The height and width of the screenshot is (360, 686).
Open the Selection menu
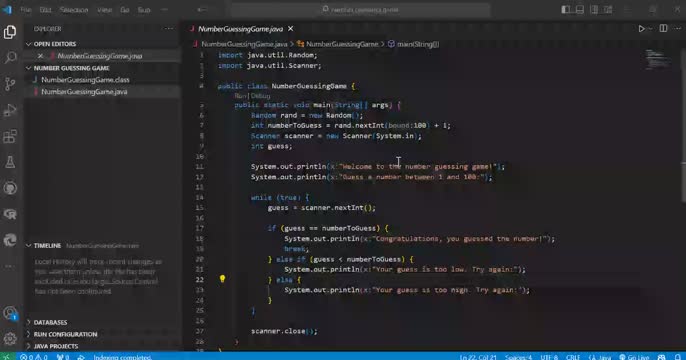pyautogui.click(x=74, y=10)
